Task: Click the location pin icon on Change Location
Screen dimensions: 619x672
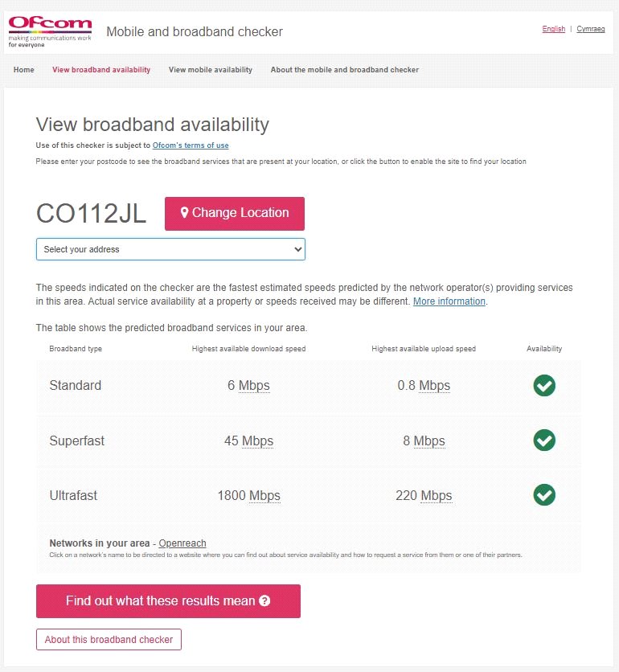Action: pos(184,213)
